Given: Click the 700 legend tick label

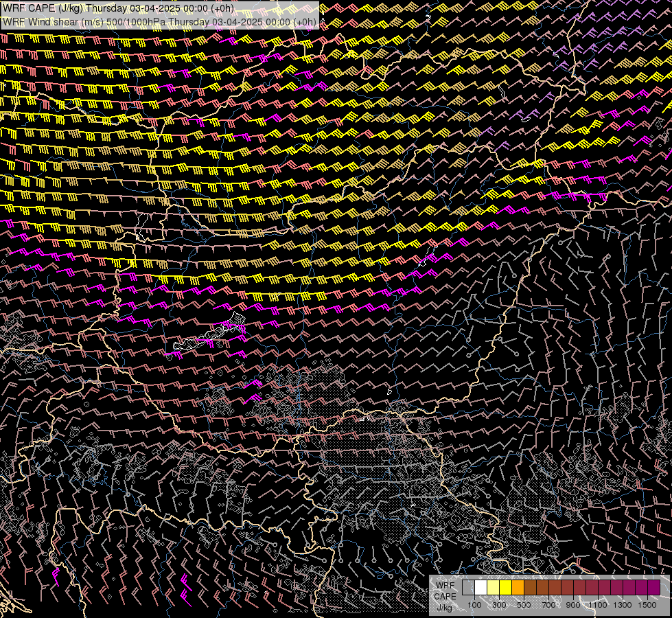Looking at the screenshot, I should pos(548,605).
